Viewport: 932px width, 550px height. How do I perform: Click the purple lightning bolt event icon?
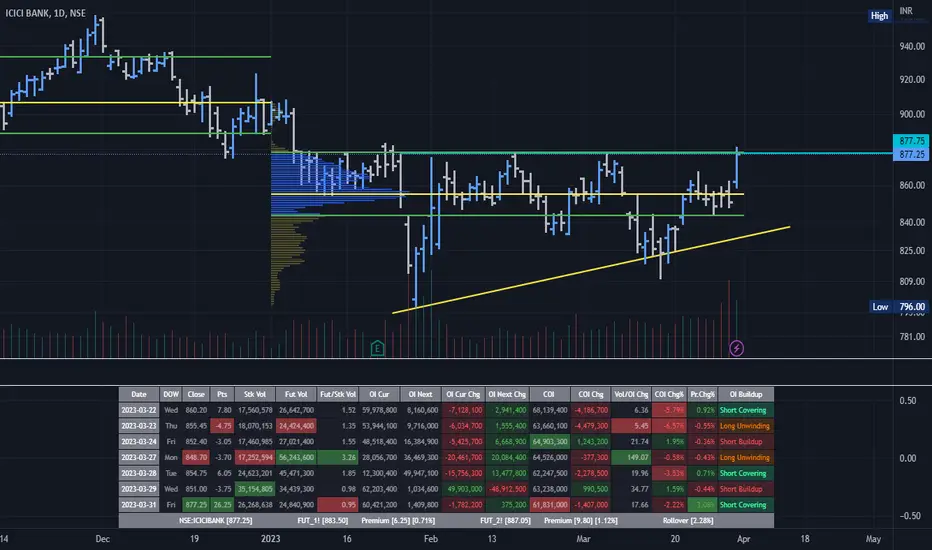(736, 348)
